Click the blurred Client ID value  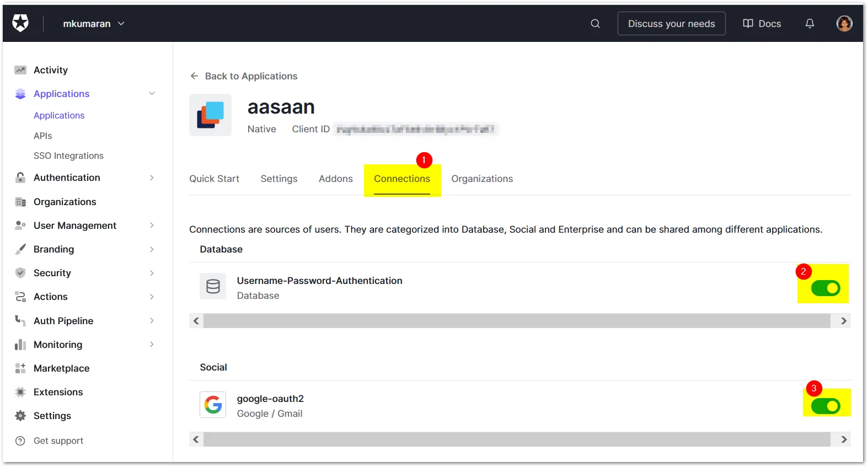[x=416, y=130]
